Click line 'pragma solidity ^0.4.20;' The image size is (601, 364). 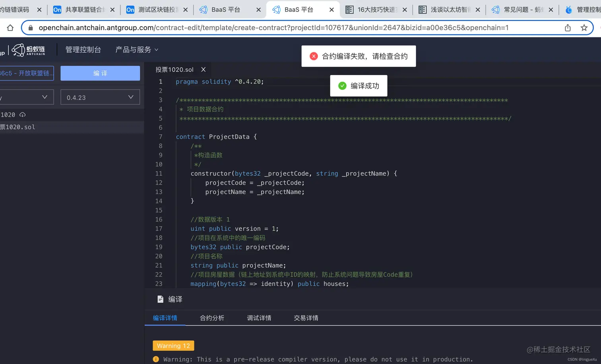tap(219, 81)
